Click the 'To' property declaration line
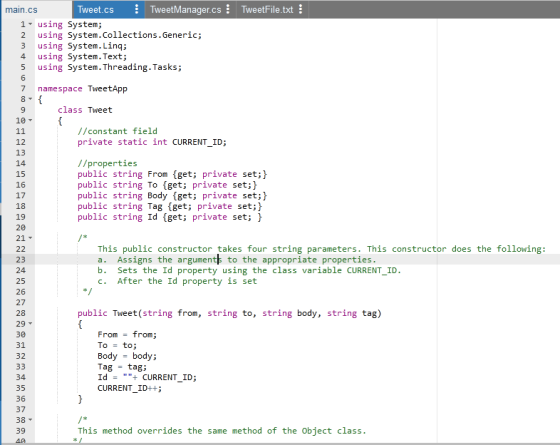560x445 pixels. point(167,185)
